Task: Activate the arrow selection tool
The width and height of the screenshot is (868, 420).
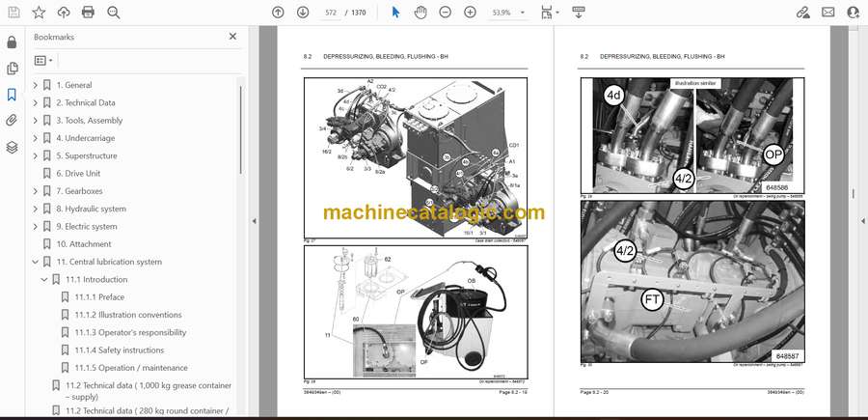Action: click(395, 13)
